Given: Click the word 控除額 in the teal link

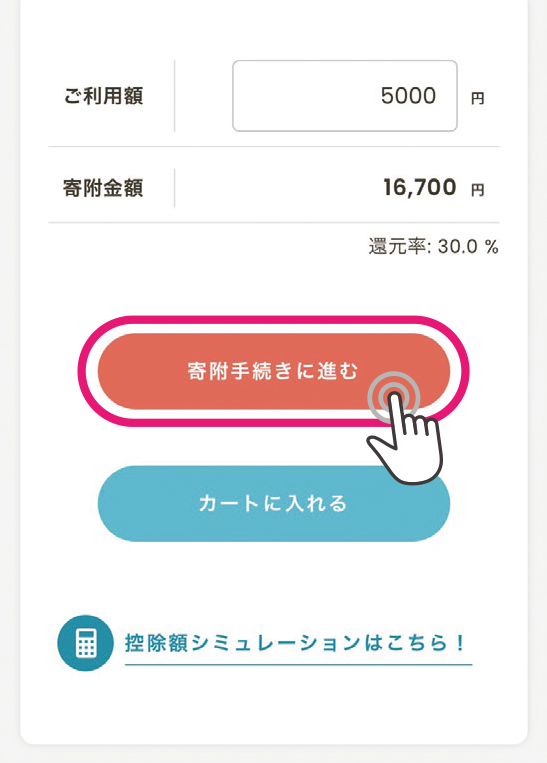Looking at the screenshot, I should click(156, 643).
